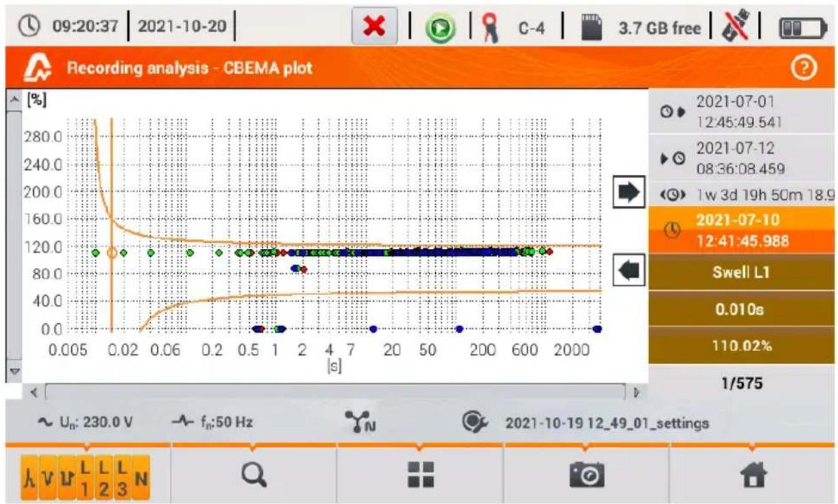The image size is (838, 504).
Task: Click vertical scrollbar up arrow
Action: 13,98
